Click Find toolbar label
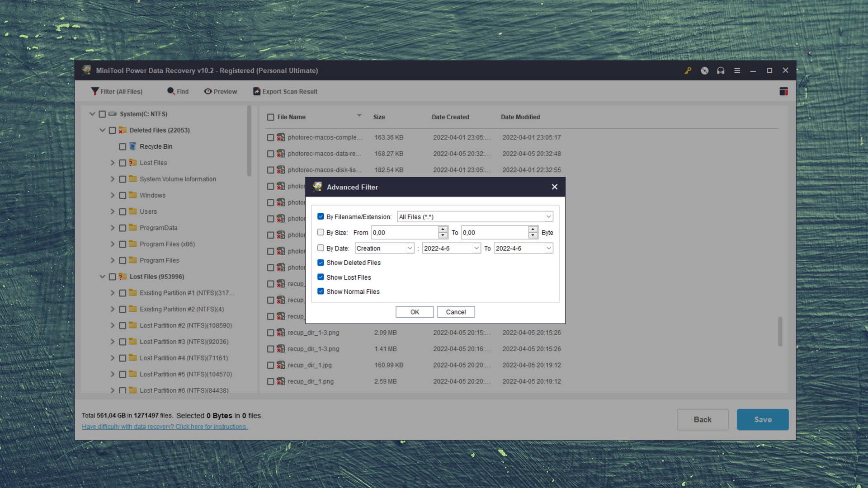This screenshot has height=488, width=868. click(x=183, y=91)
